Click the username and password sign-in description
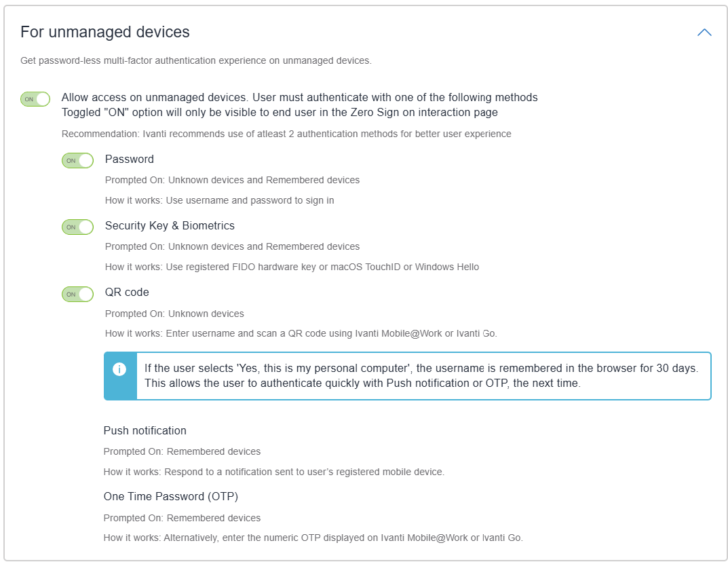 [220, 200]
